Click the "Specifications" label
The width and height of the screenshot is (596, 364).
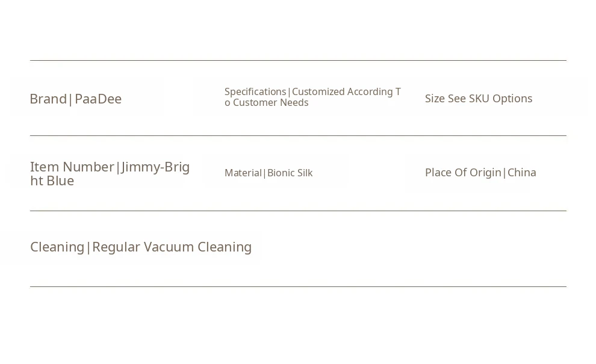pos(255,92)
